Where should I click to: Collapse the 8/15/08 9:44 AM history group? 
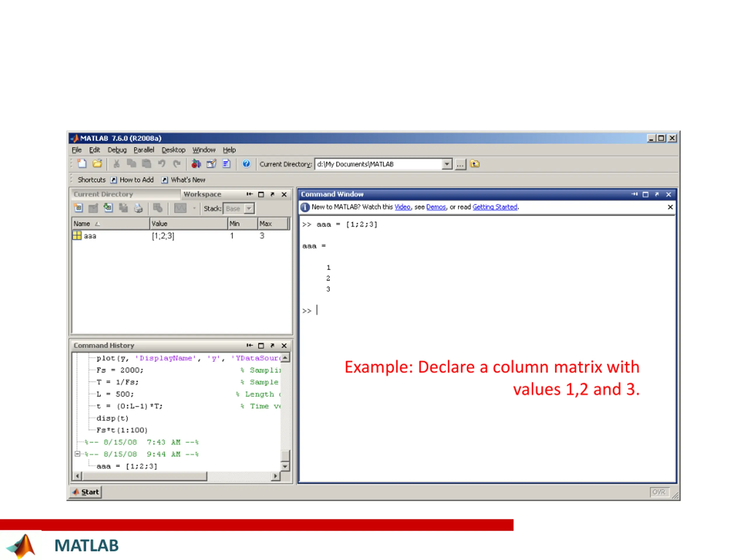tap(77, 454)
